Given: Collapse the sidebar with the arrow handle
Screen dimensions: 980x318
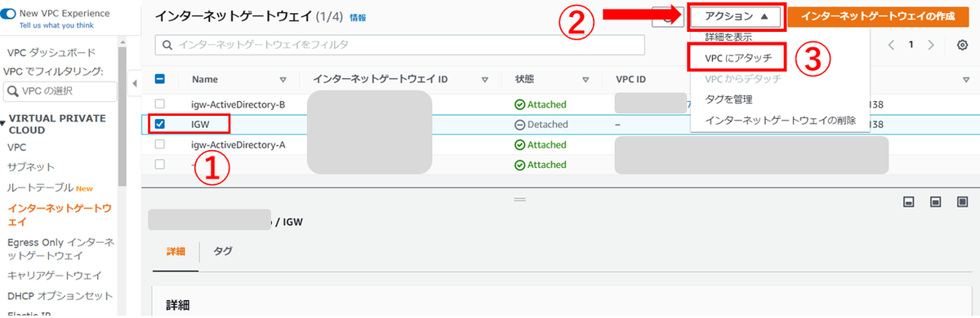Looking at the screenshot, I should click(x=135, y=83).
